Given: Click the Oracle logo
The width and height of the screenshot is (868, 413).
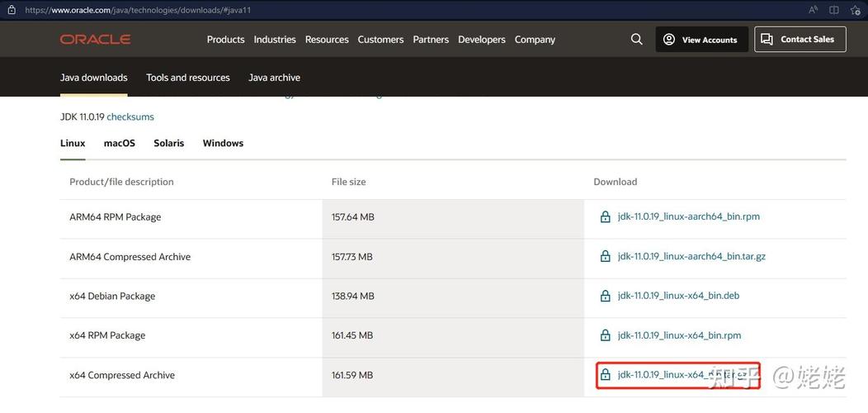Looking at the screenshot, I should tap(95, 40).
